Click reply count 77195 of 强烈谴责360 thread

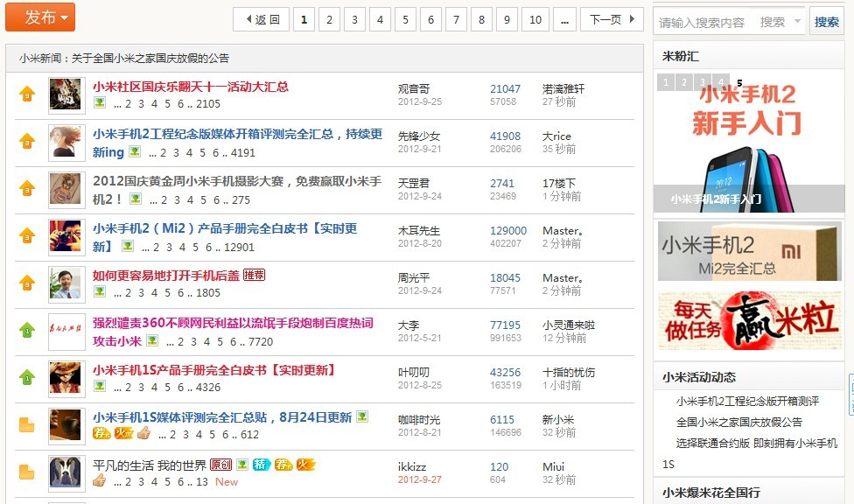506,325
